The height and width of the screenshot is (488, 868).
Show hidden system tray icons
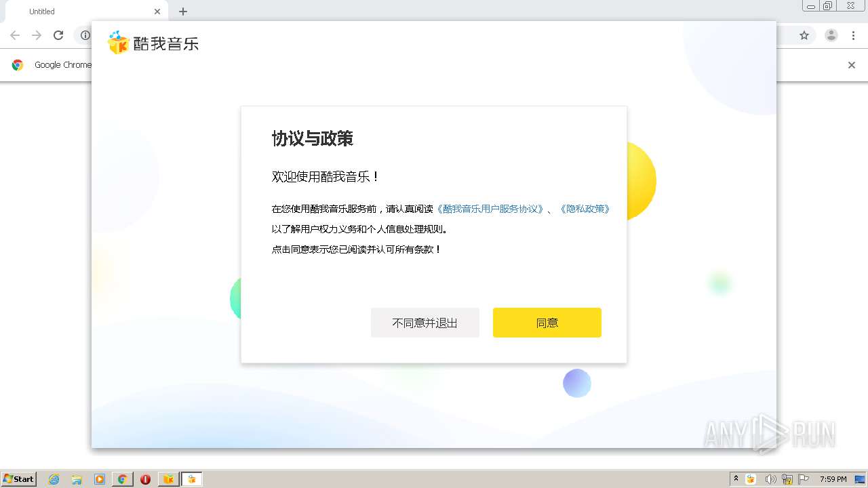736,479
